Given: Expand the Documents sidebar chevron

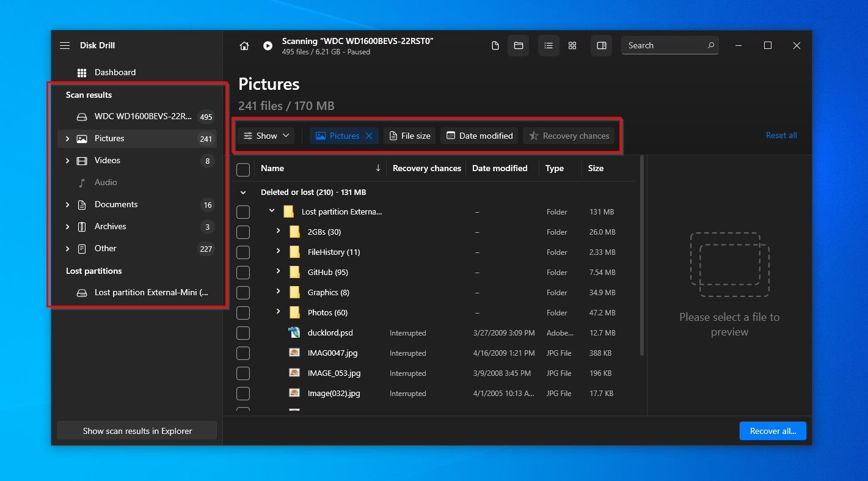Looking at the screenshot, I should click(x=67, y=205).
